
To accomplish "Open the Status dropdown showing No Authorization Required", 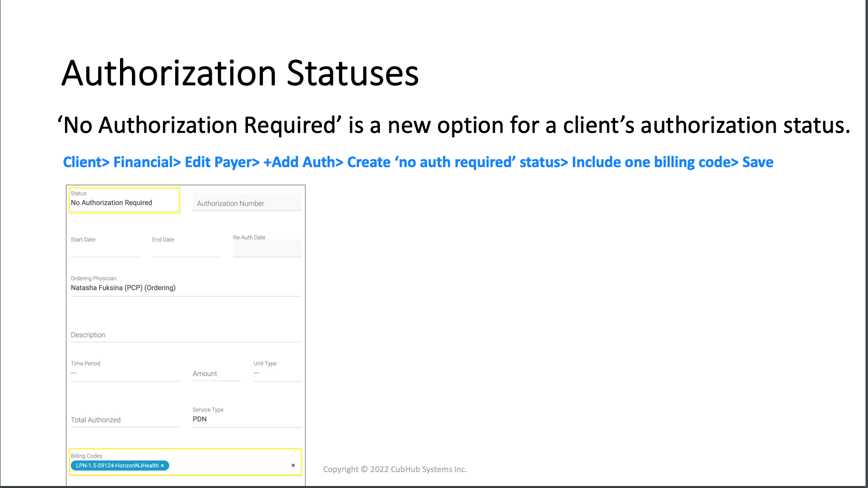I will (x=124, y=200).
